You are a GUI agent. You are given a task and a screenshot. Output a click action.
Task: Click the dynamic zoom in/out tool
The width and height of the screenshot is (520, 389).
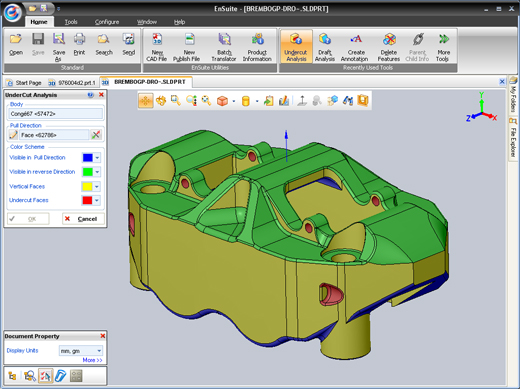pos(191,101)
